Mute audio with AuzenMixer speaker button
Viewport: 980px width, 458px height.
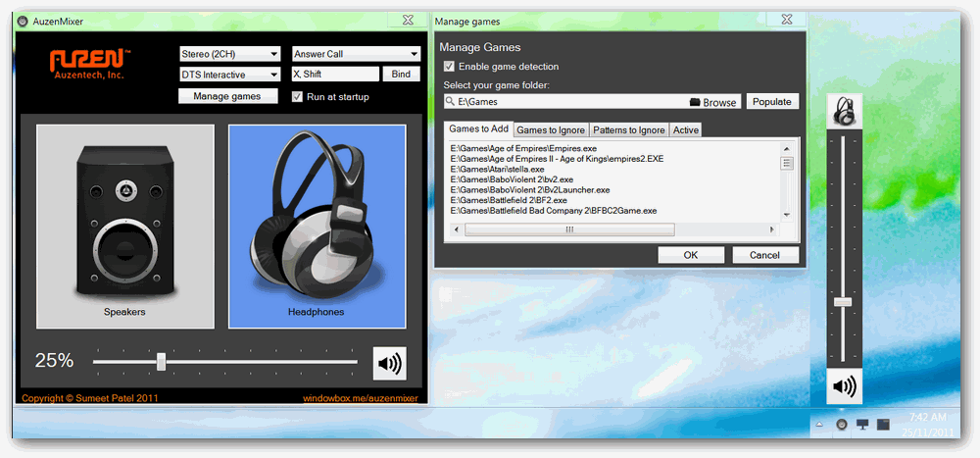pyautogui.click(x=390, y=364)
